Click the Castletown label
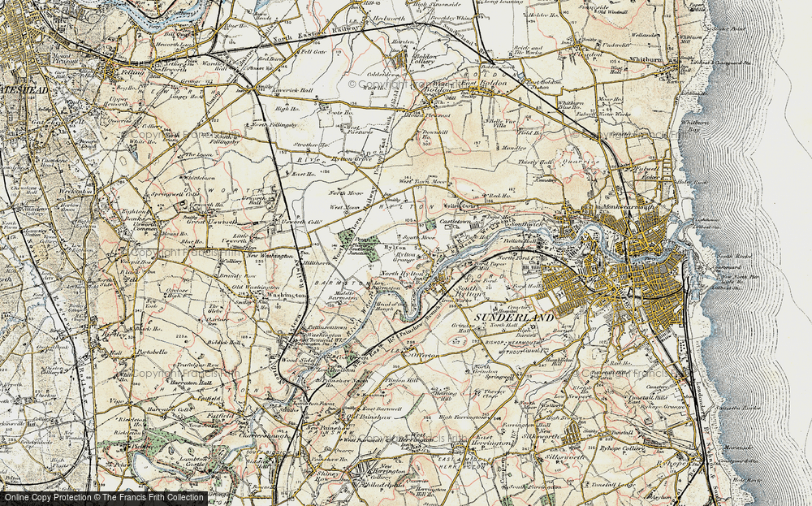812x506 pixels. [x=454, y=221]
